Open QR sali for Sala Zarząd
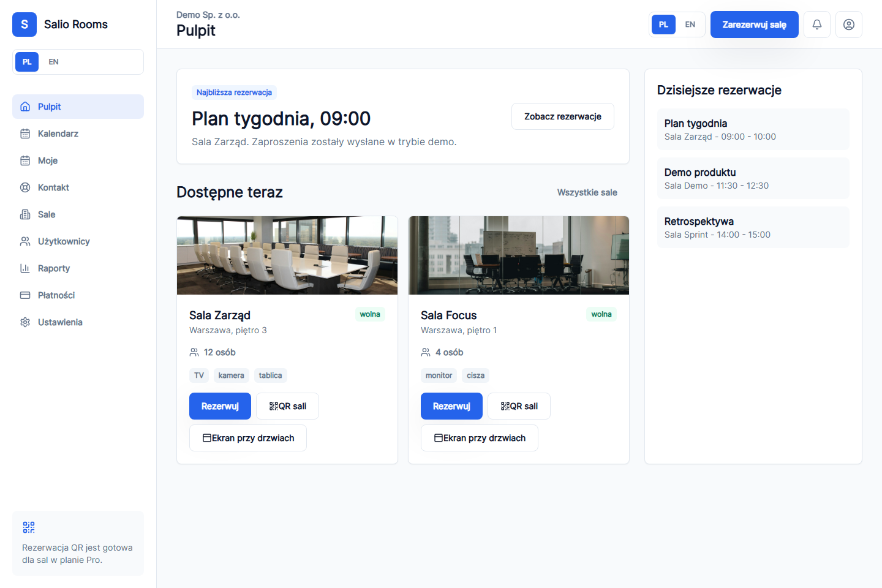The width and height of the screenshot is (882, 588). pyautogui.click(x=287, y=406)
